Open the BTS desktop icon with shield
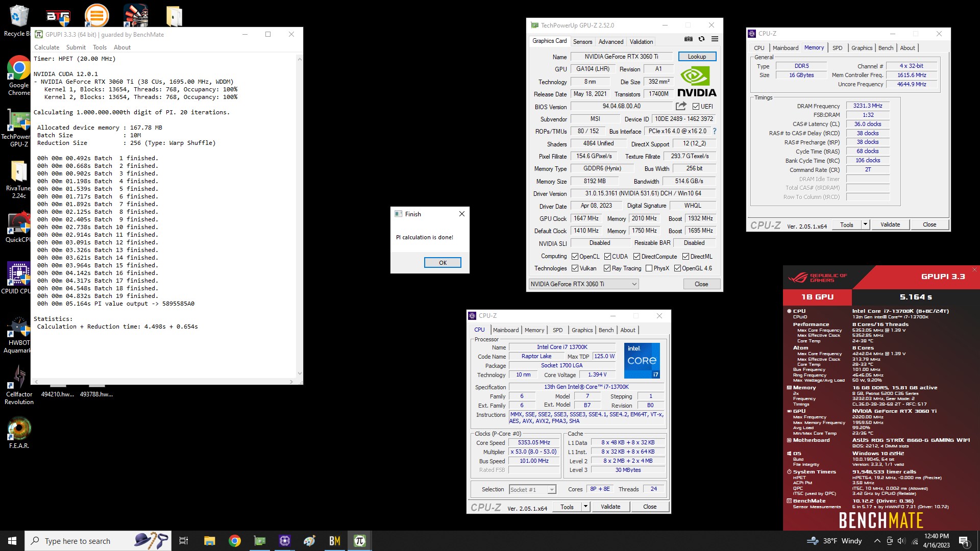The height and width of the screenshot is (551, 980). 58,16
